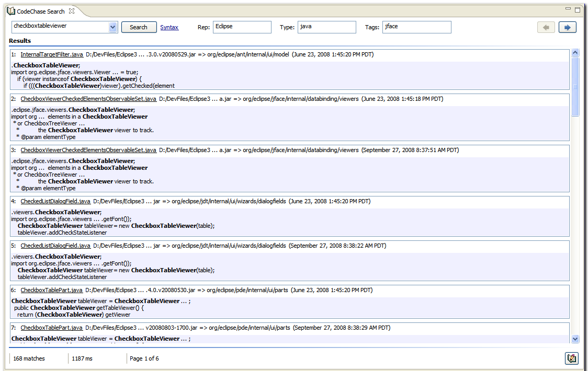
Task: Click '* @param elementType' in result 2
Action: pos(46,137)
